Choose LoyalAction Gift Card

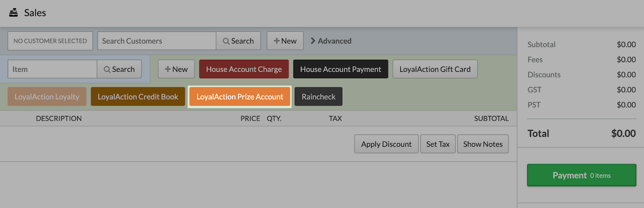point(435,69)
